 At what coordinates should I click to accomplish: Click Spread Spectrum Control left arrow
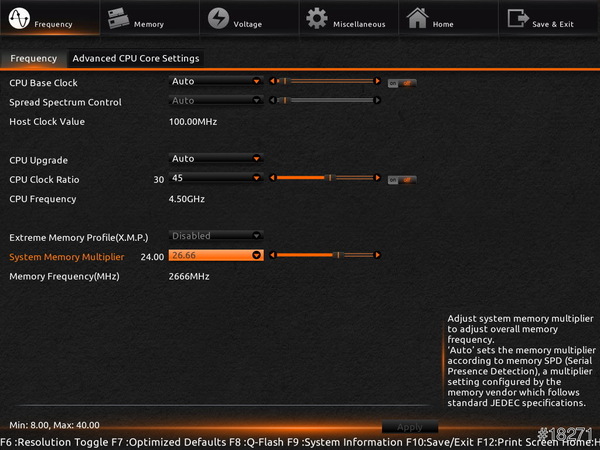tap(272, 100)
